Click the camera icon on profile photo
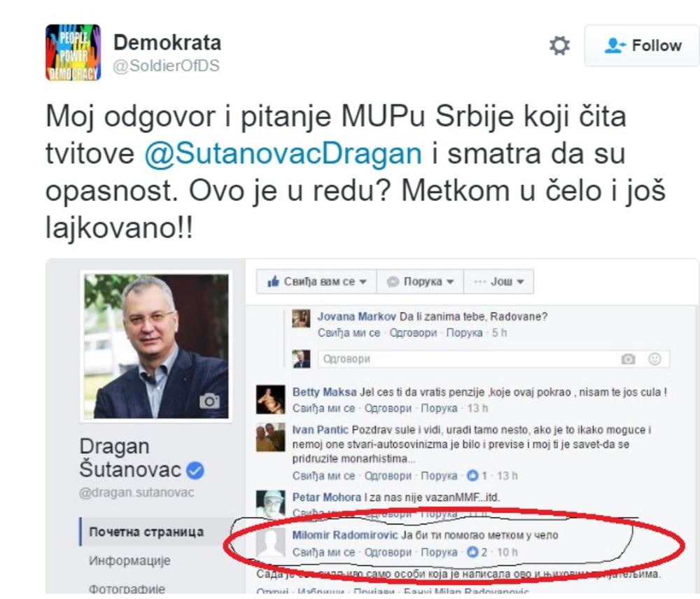 pos(209,401)
